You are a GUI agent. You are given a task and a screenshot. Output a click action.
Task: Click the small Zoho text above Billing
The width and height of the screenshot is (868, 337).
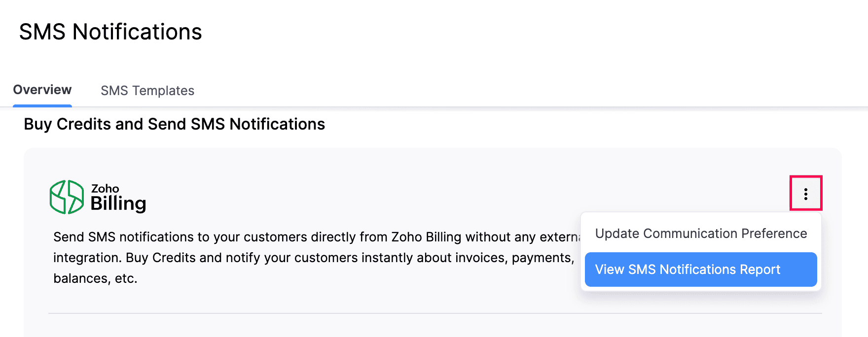click(105, 189)
